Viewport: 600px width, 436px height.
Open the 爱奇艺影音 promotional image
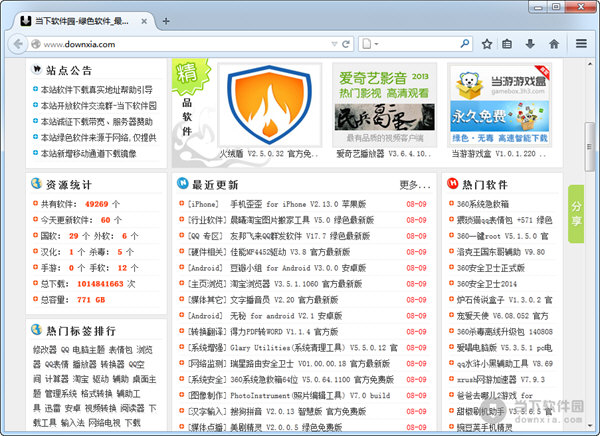[x=385, y=105]
